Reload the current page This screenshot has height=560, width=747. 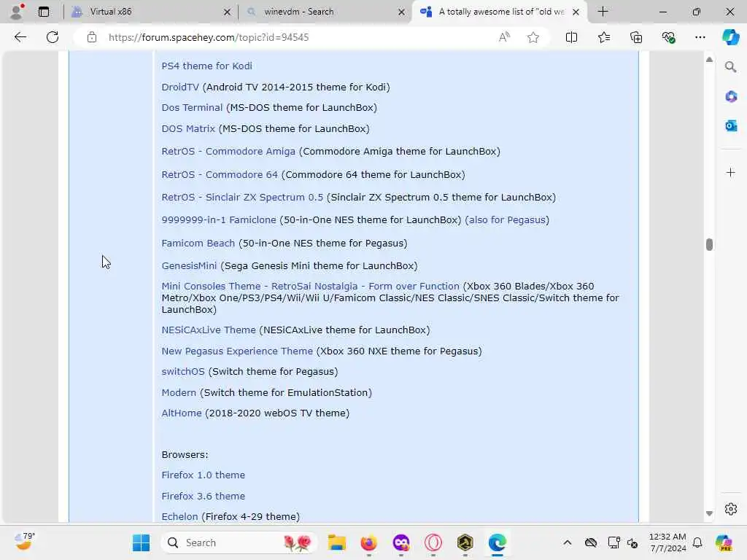coord(53,37)
